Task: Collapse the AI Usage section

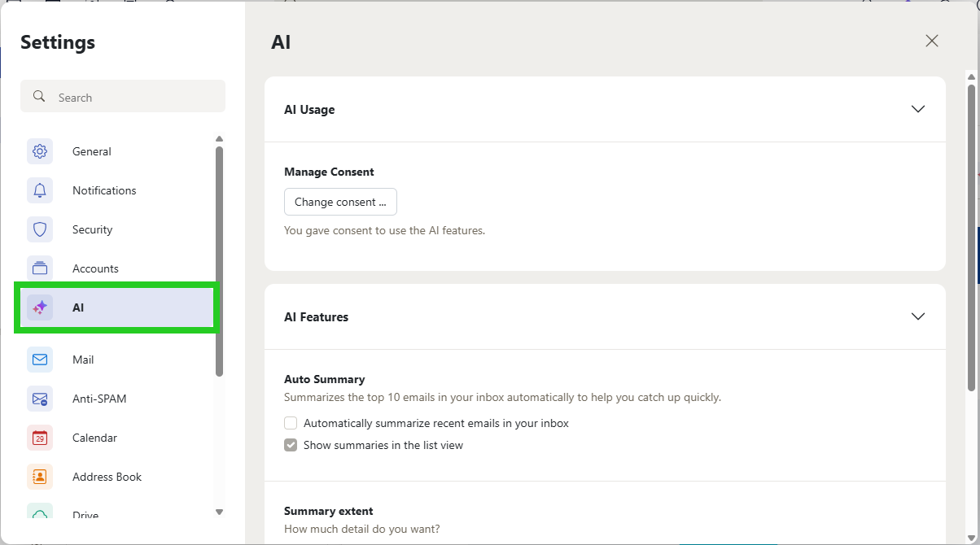Action: point(918,109)
